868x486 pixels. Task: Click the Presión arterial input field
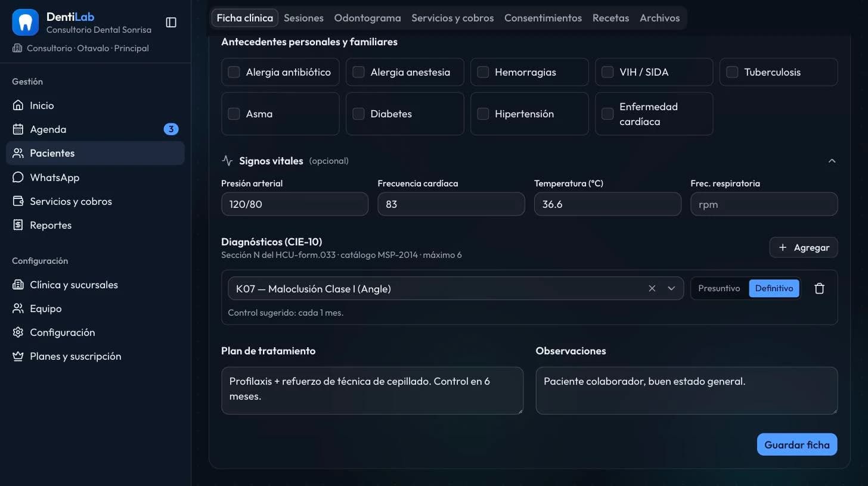pos(294,204)
